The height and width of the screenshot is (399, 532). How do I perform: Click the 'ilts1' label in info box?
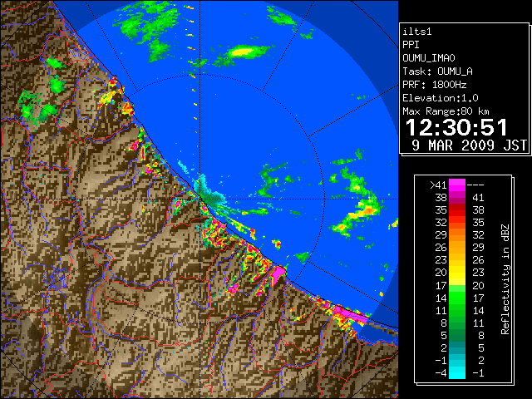(x=417, y=32)
